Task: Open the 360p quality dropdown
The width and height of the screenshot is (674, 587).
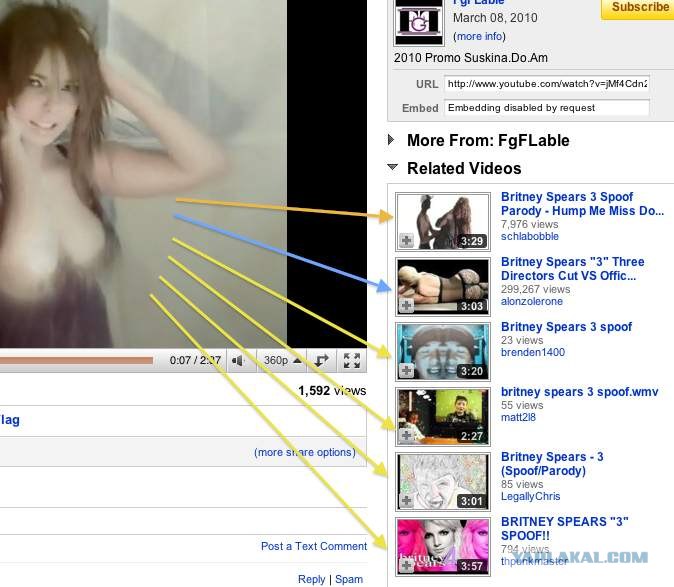Action: [x=281, y=361]
